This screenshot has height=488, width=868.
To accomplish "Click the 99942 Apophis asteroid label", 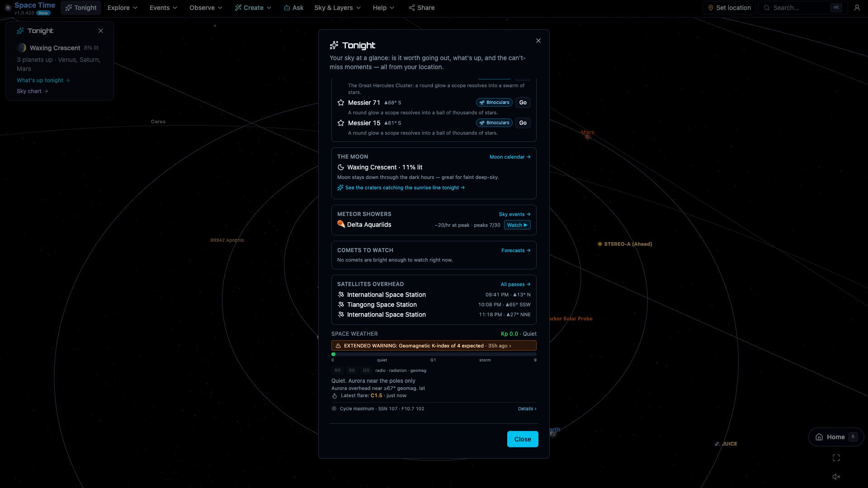I will 227,240.
